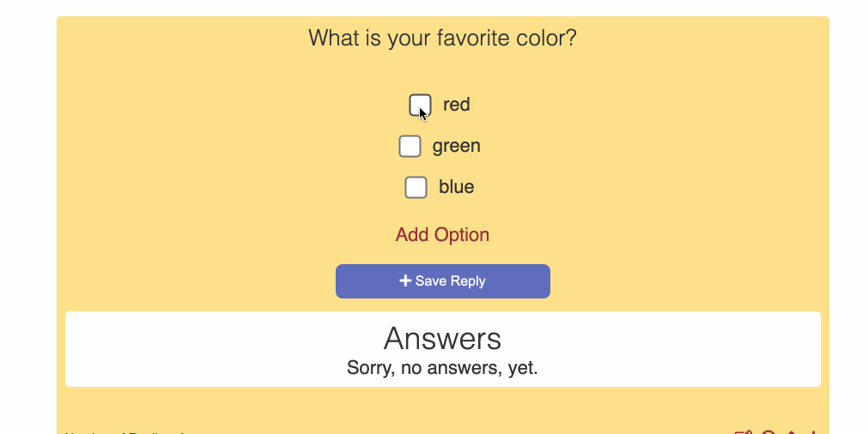Select the blue checkbox
Screen dimensions: 868x434
click(416, 187)
